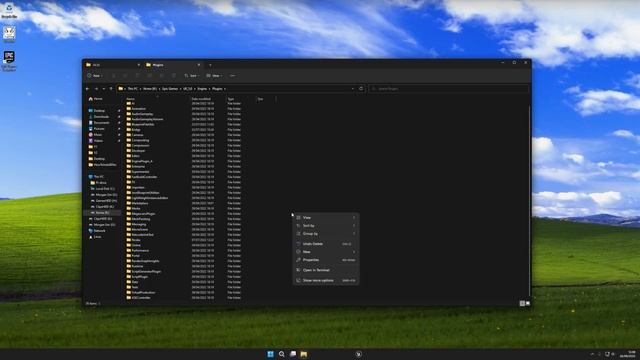Expand the address bar history dropdown

tap(353, 89)
